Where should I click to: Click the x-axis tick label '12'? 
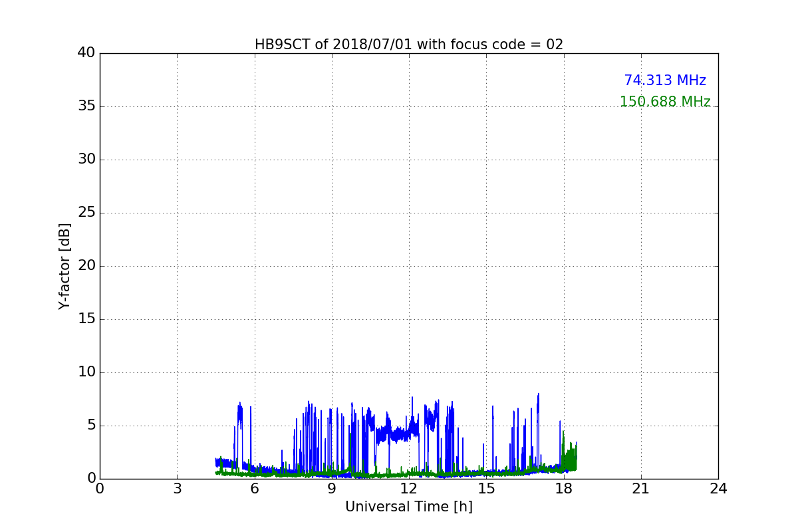pos(409,489)
